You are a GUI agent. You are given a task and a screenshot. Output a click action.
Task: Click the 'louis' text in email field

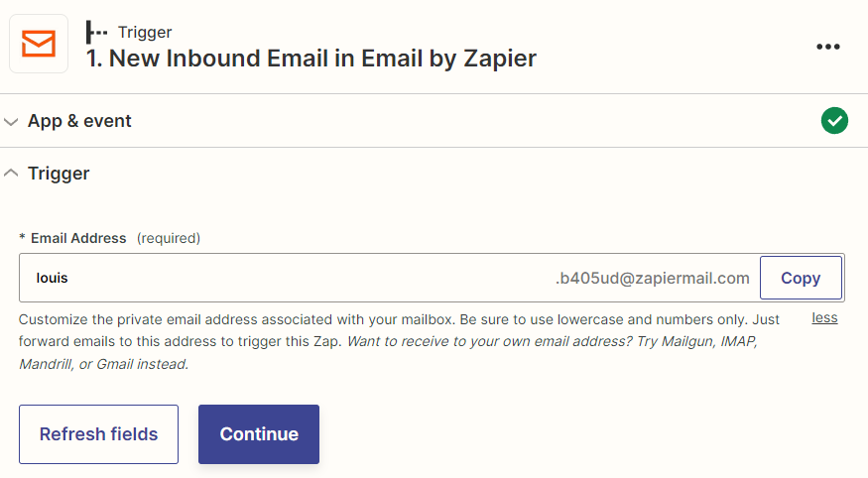click(52, 278)
